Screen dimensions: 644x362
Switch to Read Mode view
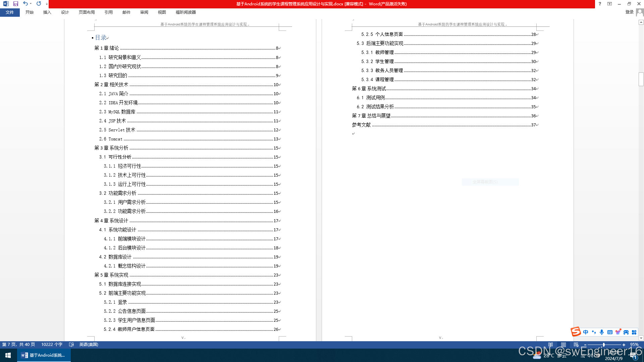coord(550,345)
